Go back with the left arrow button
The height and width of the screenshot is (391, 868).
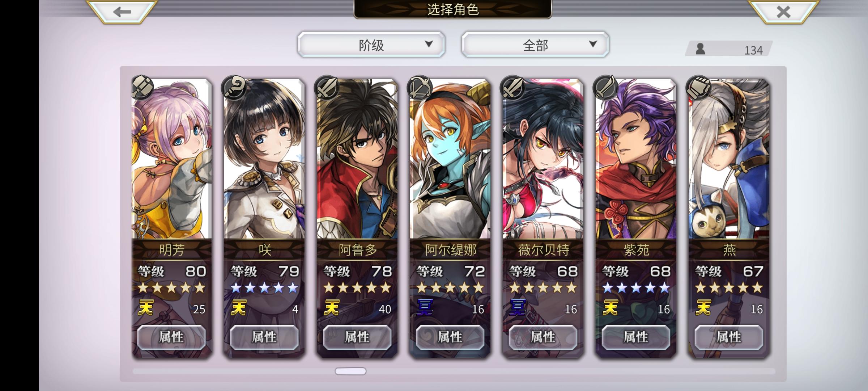point(122,12)
